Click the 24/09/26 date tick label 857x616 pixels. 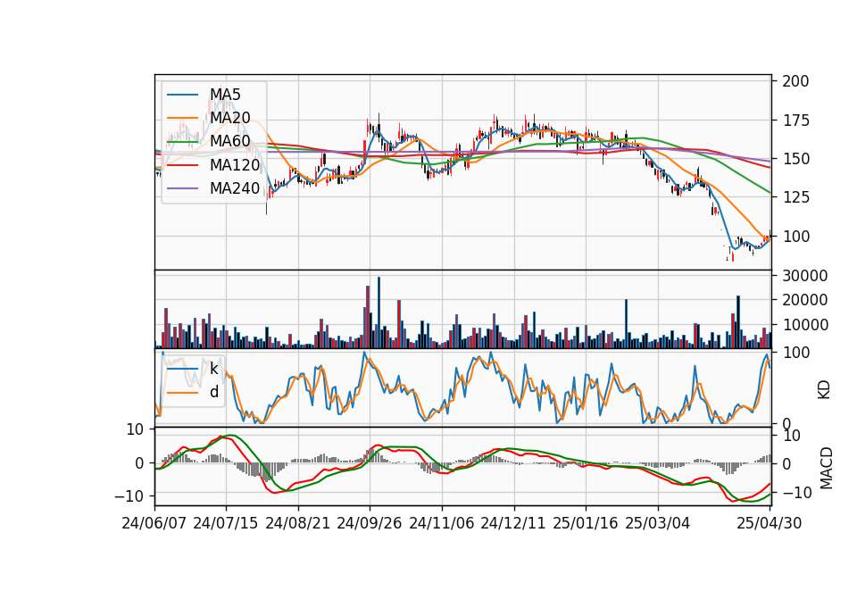[x=369, y=523]
